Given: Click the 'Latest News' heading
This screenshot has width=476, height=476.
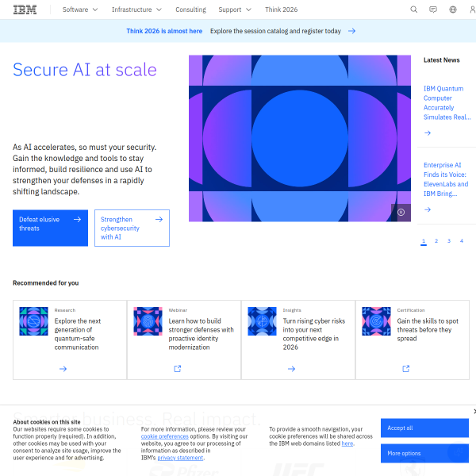Looking at the screenshot, I should (x=441, y=60).
